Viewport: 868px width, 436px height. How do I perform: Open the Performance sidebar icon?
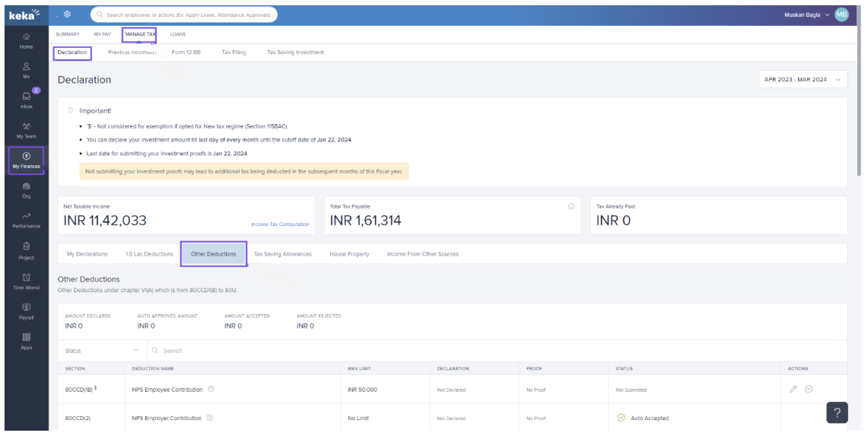coord(27,218)
